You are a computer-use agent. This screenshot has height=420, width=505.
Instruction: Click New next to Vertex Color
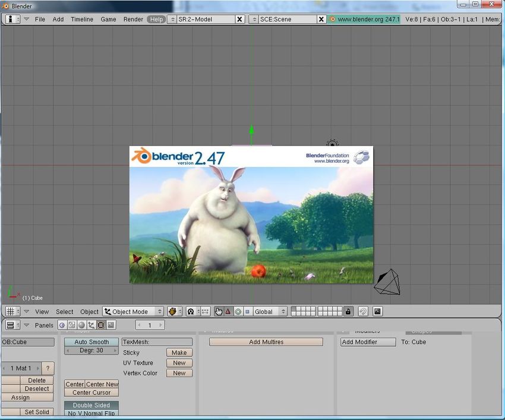pos(179,373)
